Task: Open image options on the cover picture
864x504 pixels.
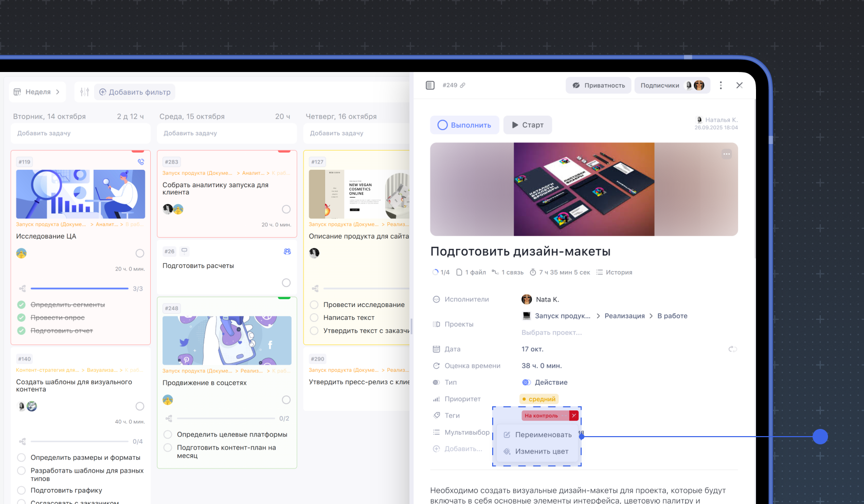Action: [726, 154]
